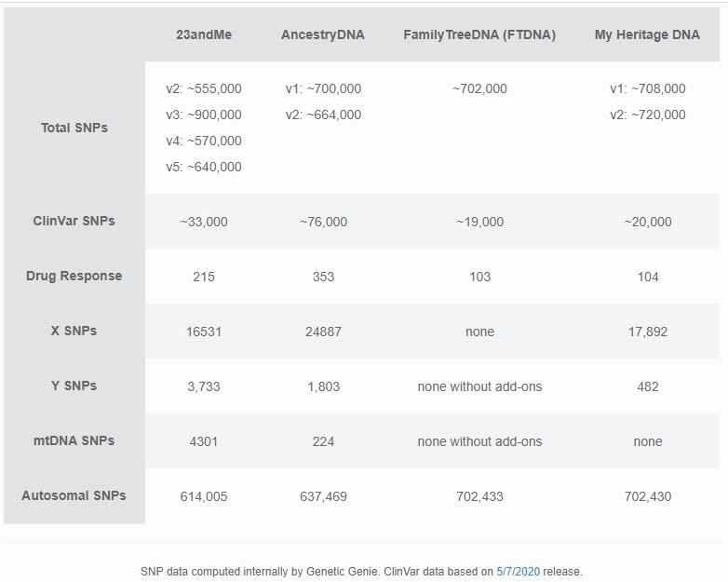
Task: Open the 5/7/2020 release link
Action: 519,572
